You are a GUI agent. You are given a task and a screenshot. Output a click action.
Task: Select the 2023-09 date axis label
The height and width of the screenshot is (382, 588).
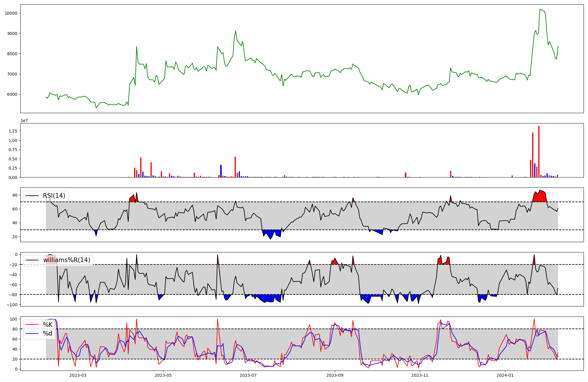[335, 375]
